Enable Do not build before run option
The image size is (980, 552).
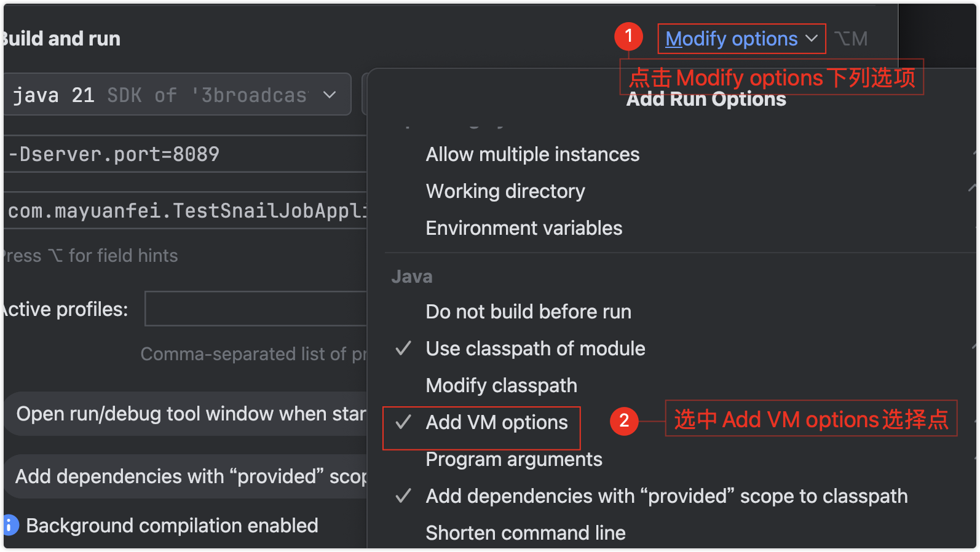[528, 312]
